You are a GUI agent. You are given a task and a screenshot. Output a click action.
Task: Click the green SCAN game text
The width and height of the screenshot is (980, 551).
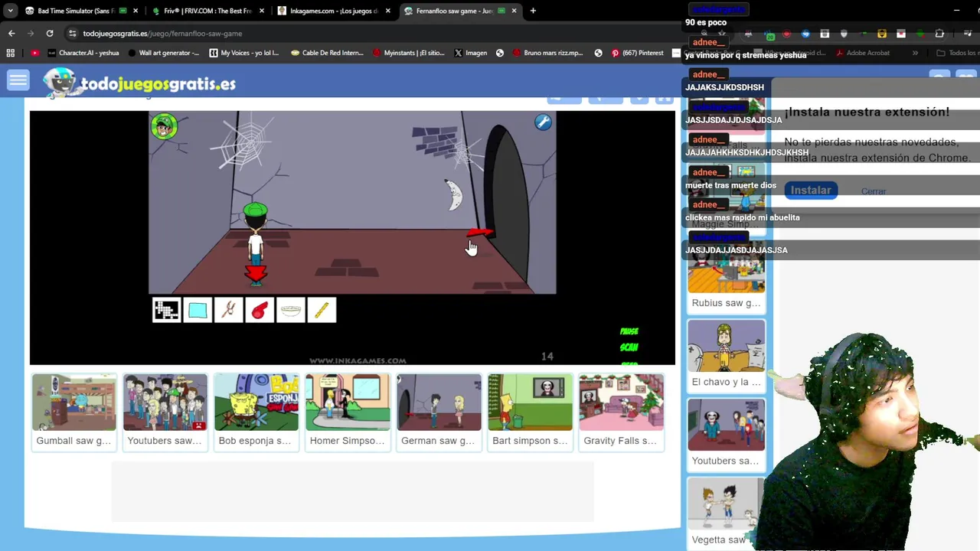629,347
